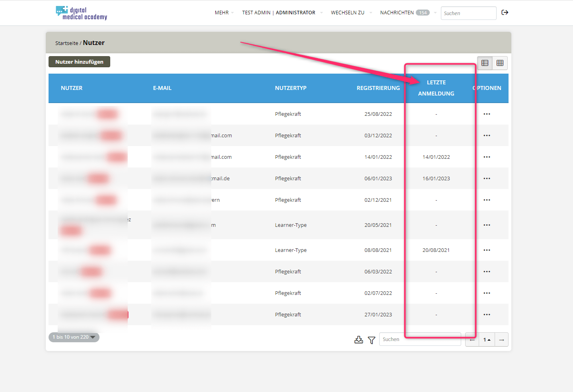
Task: Click the header Suchen search field
Action: [x=468, y=13]
